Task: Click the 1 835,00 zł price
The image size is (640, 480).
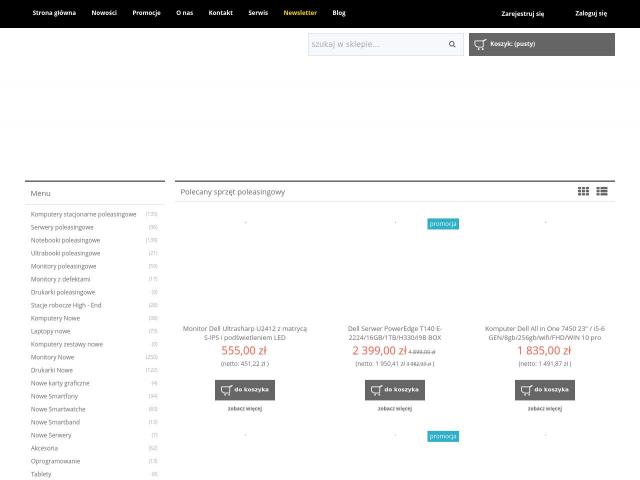Action: 544,351
